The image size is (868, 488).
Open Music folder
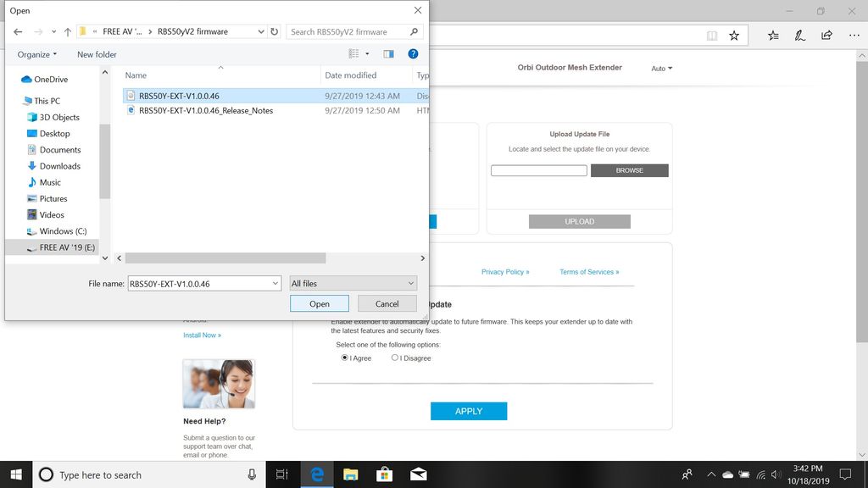44,182
